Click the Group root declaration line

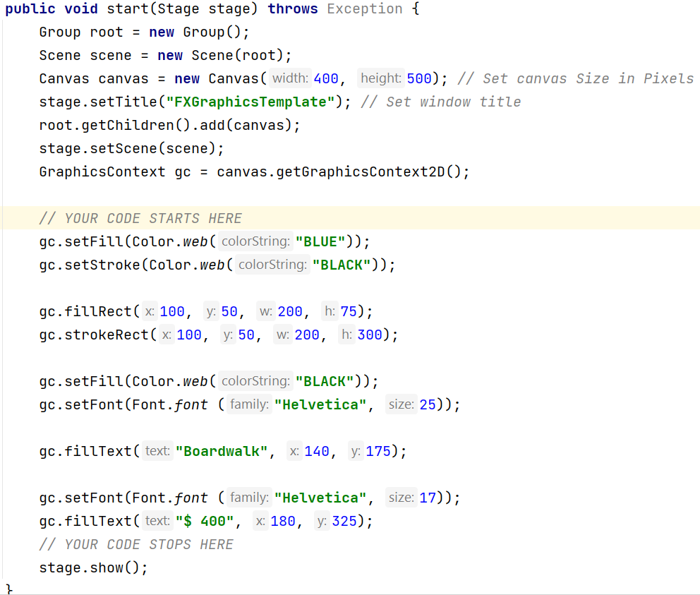(x=144, y=32)
